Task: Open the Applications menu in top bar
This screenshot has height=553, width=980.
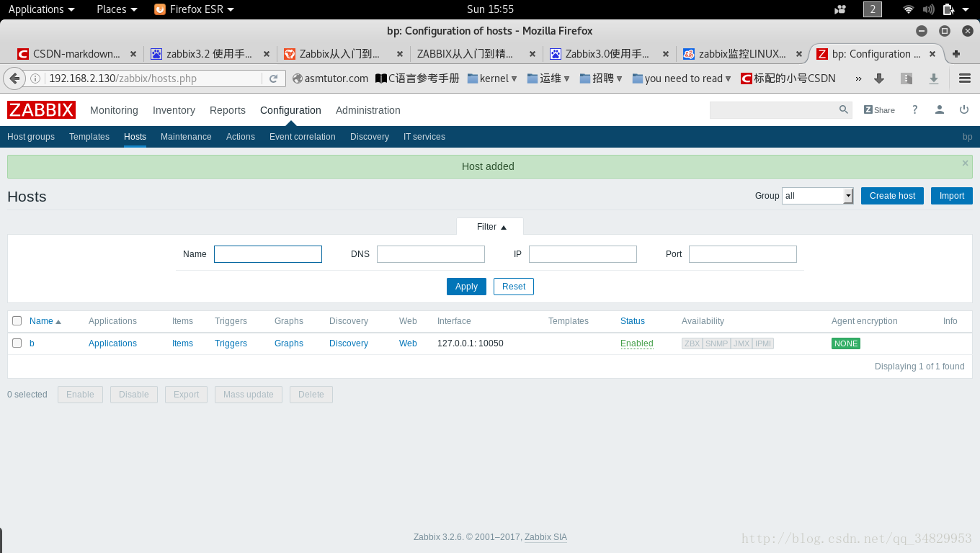Action: (41, 9)
